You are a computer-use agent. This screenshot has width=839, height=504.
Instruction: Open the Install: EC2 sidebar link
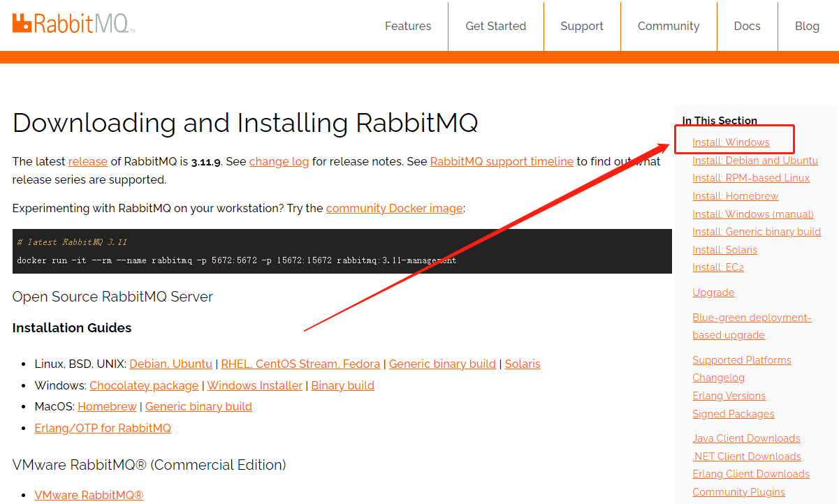coord(718,267)
